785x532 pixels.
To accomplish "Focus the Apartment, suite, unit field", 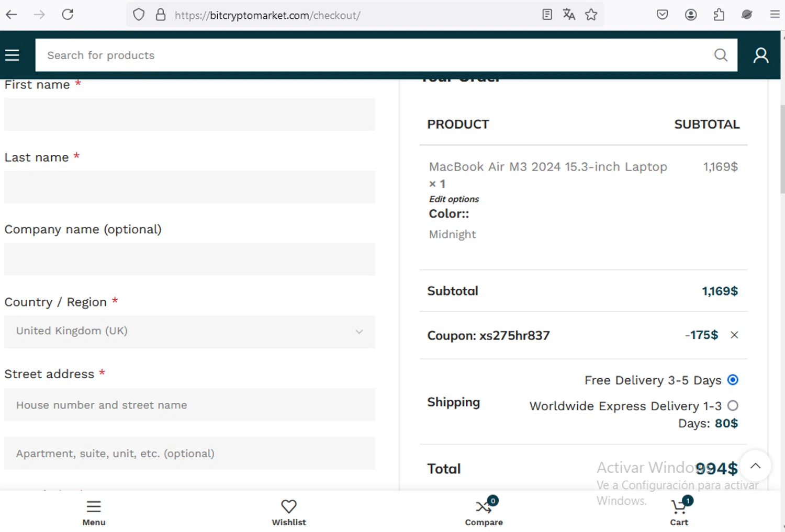I will point(189,453).
